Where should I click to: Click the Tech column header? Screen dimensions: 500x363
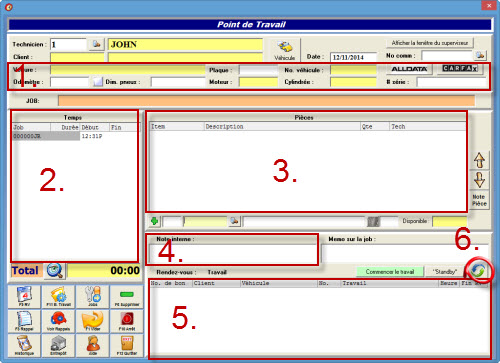(428, 126)
